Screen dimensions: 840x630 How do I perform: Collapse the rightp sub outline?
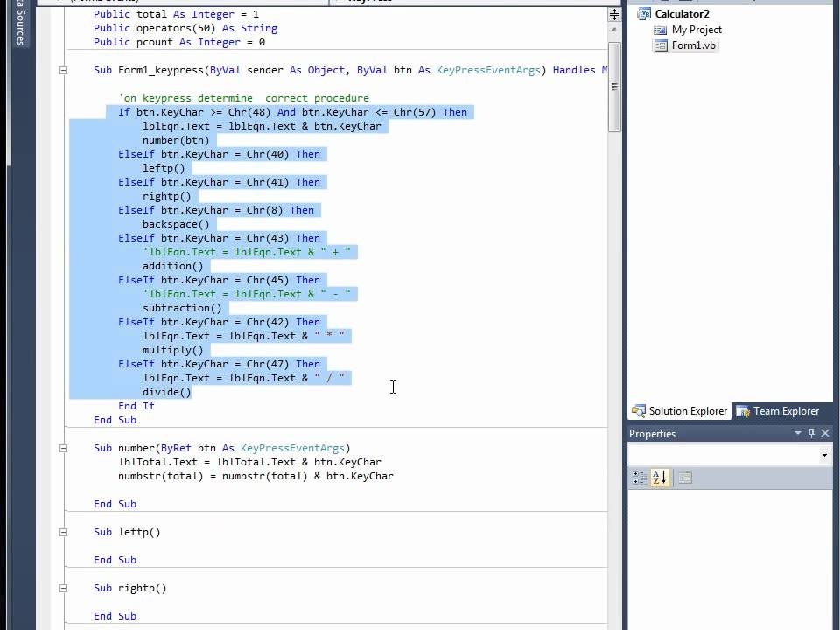pos(63,588)
